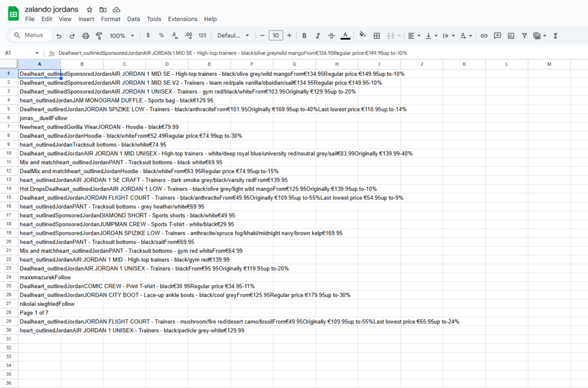The width and height of the screenshot is (588, 388).
Task: Create a filter
Action: 524,35
